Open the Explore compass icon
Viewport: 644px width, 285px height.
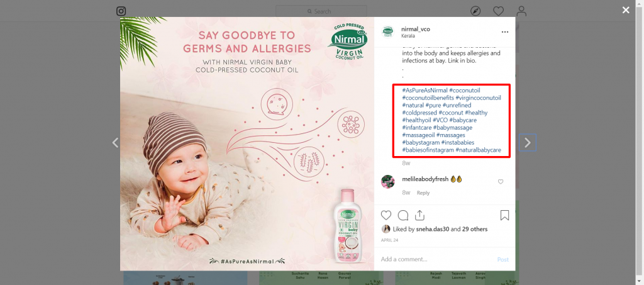pos(475,11)
